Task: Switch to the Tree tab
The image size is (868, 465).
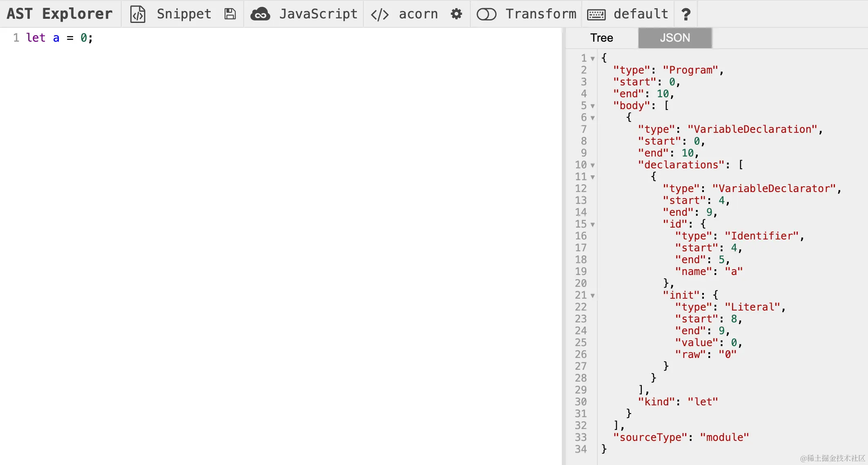Action: coord(601,38)
